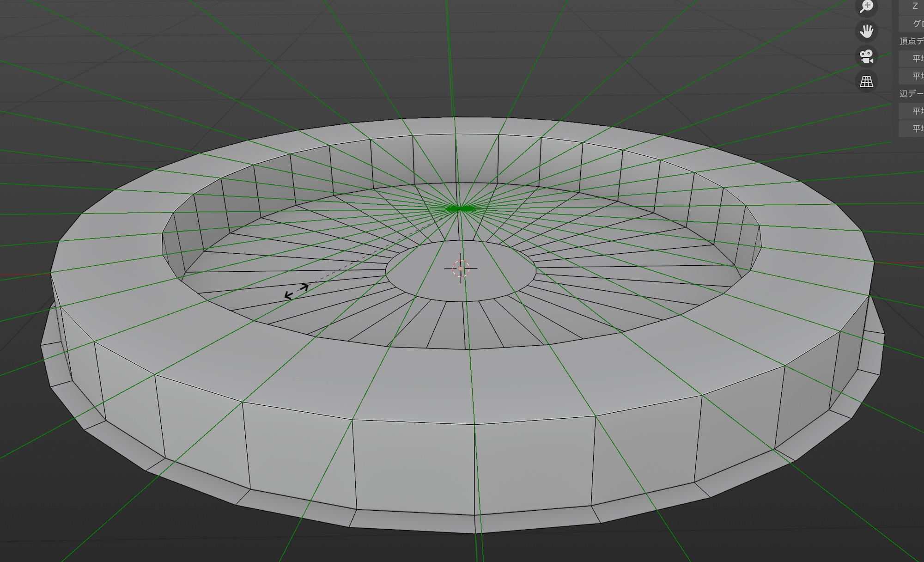
Task: Click the green guide lines convergence point
Action: [x=459, y=209]
